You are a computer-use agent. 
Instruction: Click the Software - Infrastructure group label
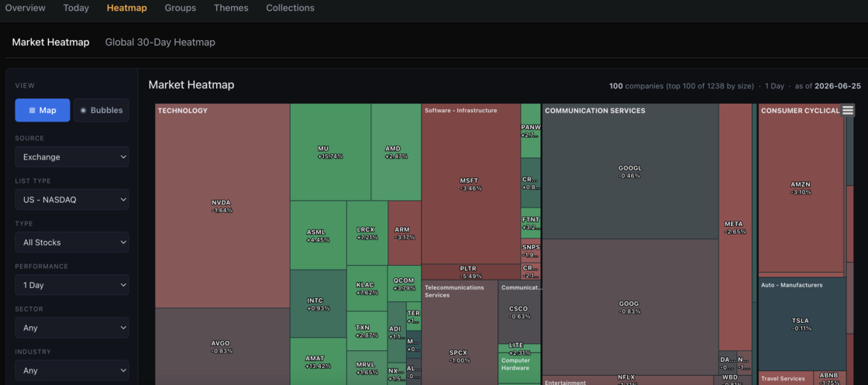coord(460,111)
